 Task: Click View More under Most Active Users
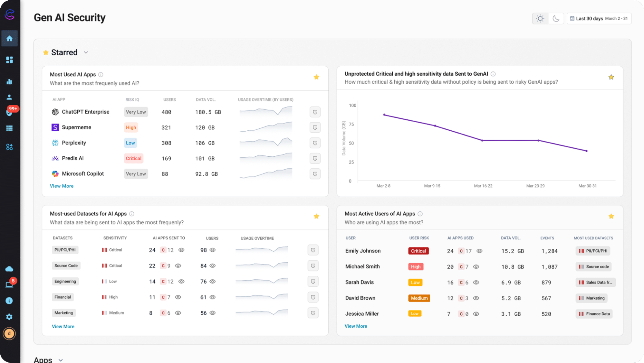356,326
